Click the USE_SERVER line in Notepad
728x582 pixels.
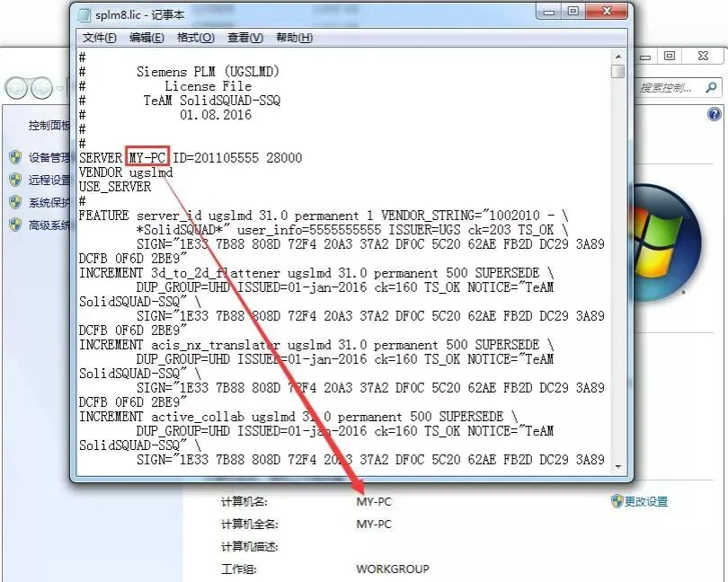pyautogui.click(x=115, y=187)
